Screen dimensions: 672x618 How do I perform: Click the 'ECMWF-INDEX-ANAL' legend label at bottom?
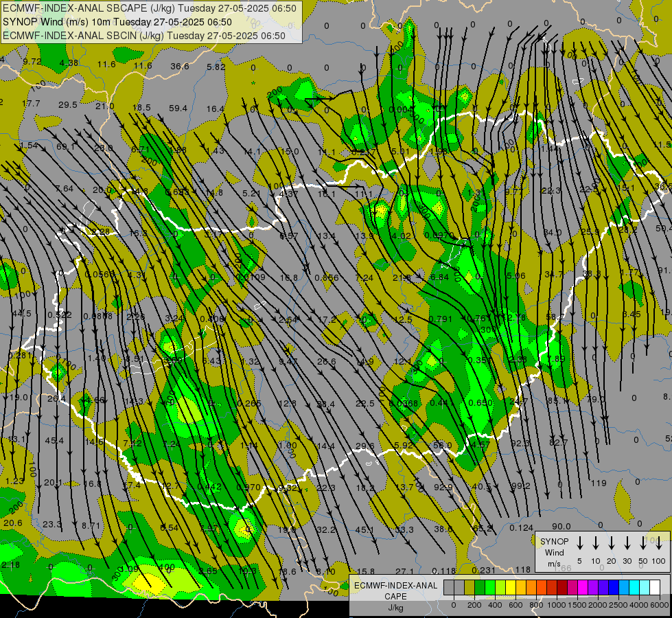coord(395,586)
